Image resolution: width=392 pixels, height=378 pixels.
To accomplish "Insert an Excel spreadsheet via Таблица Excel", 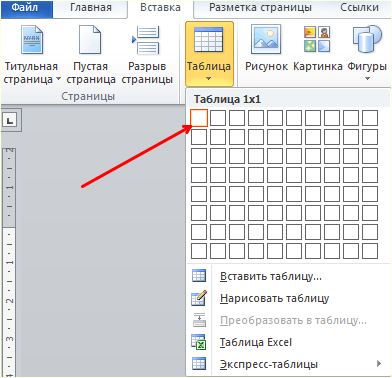I will pos(256,342).
